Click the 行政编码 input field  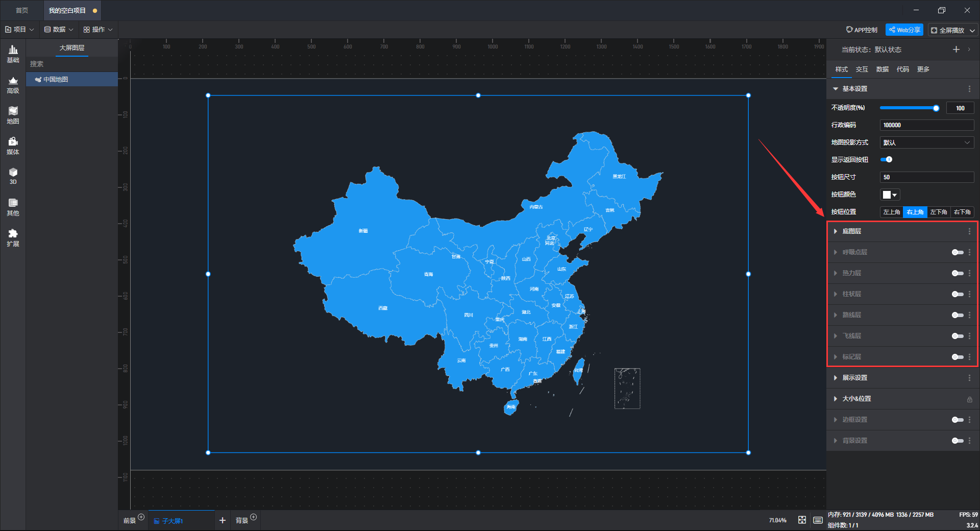point(927,125)
